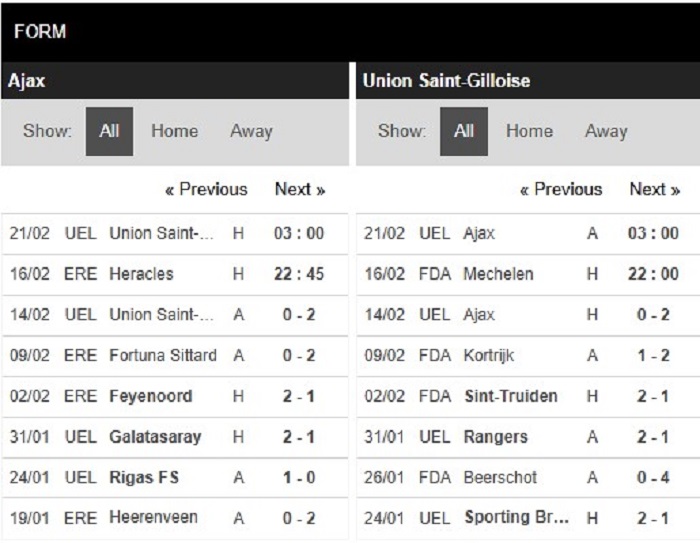Open the Kortrijk 1-2 match row

[528, 356]
